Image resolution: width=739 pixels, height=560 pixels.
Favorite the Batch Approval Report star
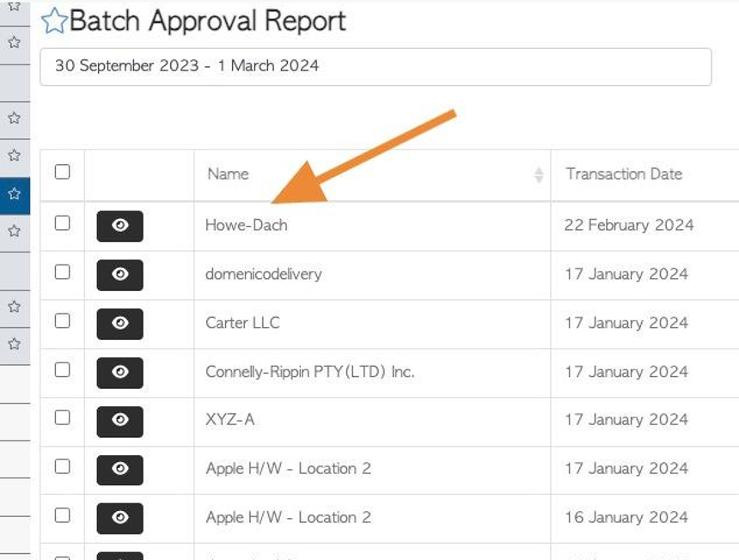coord(54,21)
